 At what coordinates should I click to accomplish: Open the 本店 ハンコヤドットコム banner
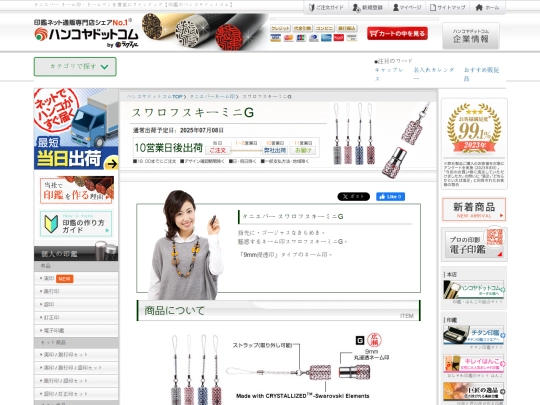click(x=474, y=290)
